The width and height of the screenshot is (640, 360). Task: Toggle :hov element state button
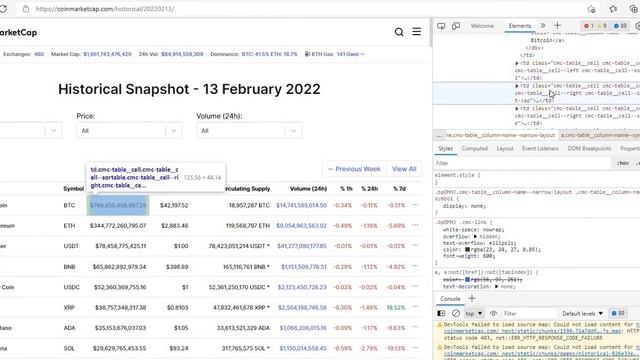coord(623,163)
